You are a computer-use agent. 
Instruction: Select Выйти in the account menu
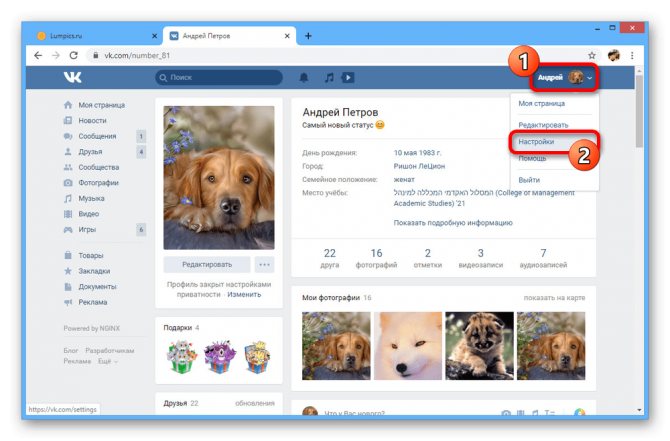click(529, 180)
